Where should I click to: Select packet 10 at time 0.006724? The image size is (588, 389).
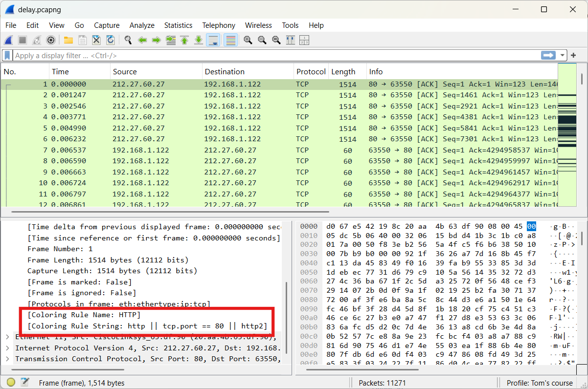[x=279, y=183]
